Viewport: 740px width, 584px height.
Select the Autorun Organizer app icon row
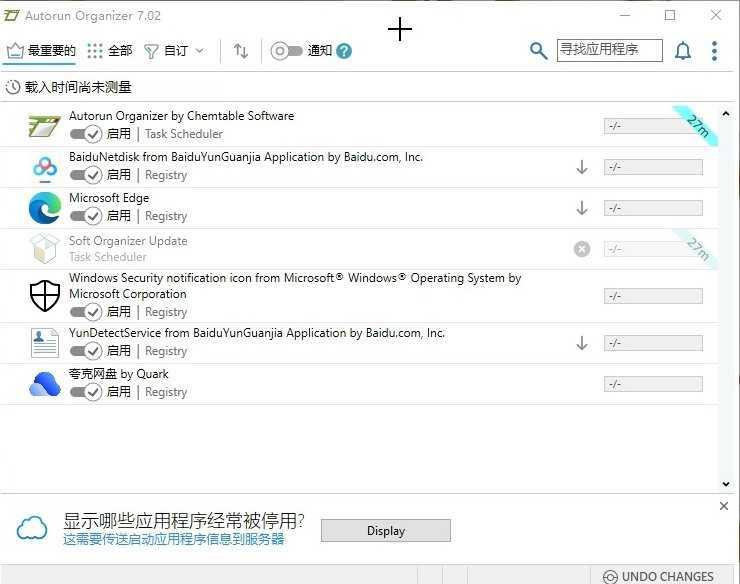point(44,126)
